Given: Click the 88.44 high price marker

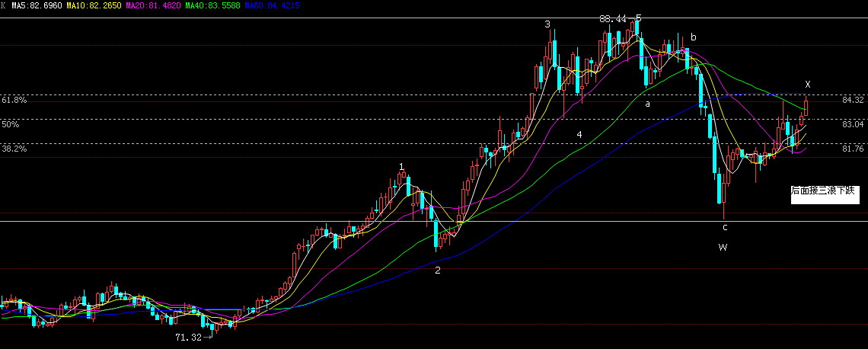Looking at the screenshot, I should [612, 18].
